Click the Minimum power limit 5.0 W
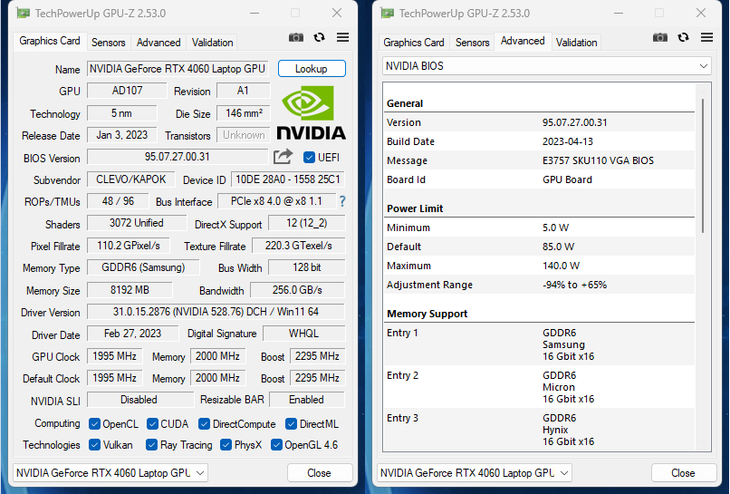 pyautogui.click(x=555, y=228)
